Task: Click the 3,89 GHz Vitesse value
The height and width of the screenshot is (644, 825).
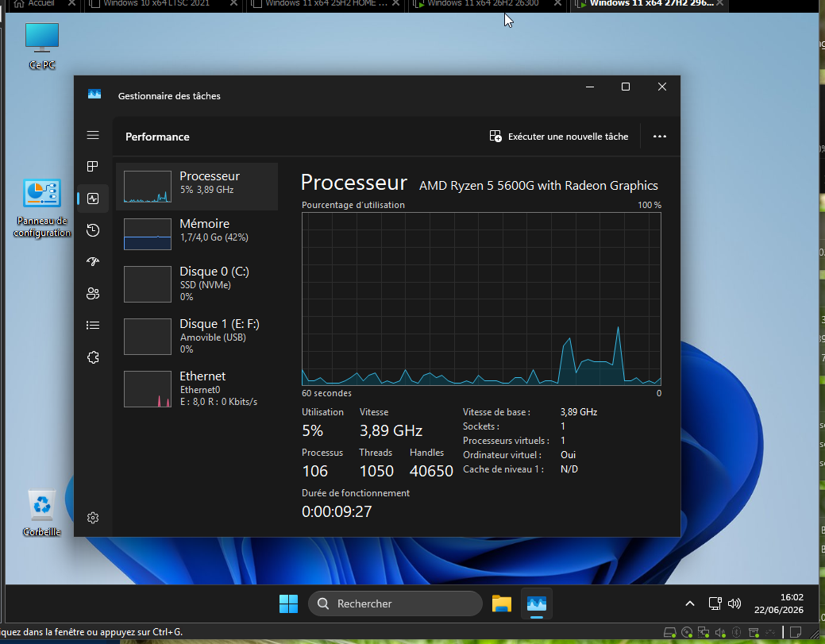Action: click(391, 431)
